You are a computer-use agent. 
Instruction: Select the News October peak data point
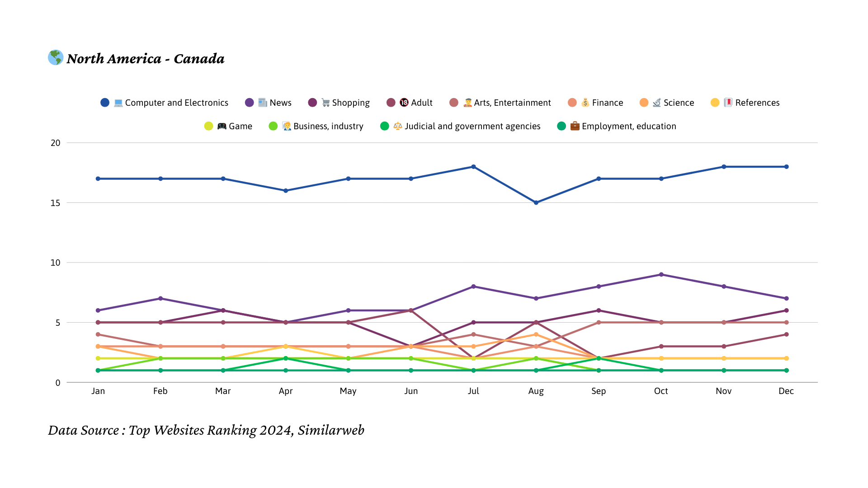[661, 275]
